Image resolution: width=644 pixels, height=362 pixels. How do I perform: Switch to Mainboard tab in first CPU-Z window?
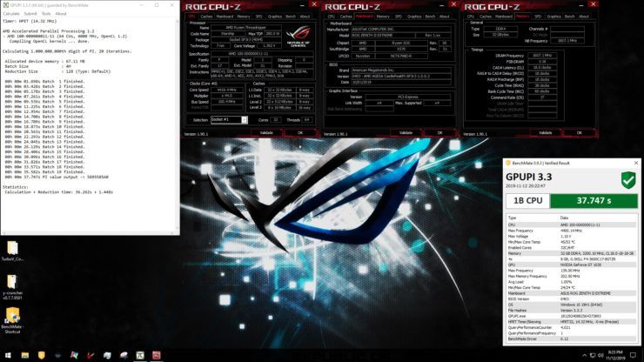[225, 17]
